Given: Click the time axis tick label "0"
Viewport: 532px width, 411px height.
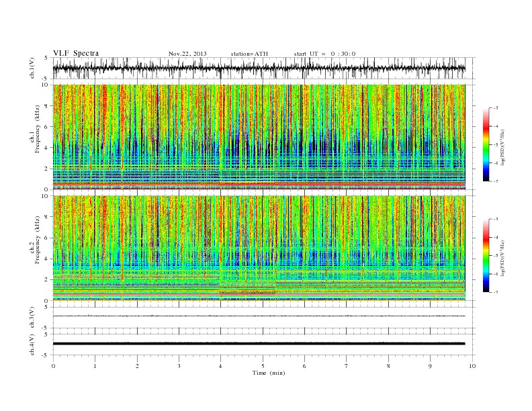Looking at the screenshot, I should [53, 366].
